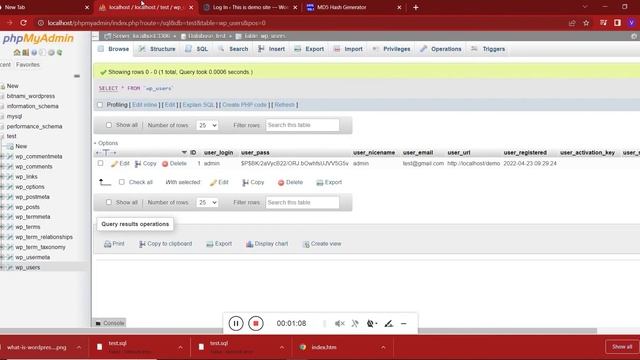
Task: Expand wp_options table node
Action: tap(2, 187)
